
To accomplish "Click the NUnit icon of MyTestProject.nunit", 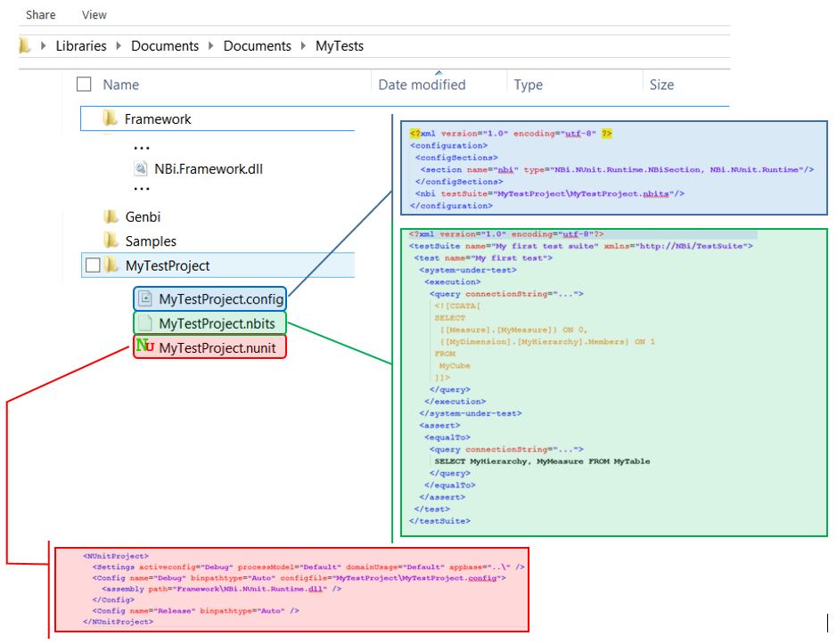I will click(x=145, y=347).
